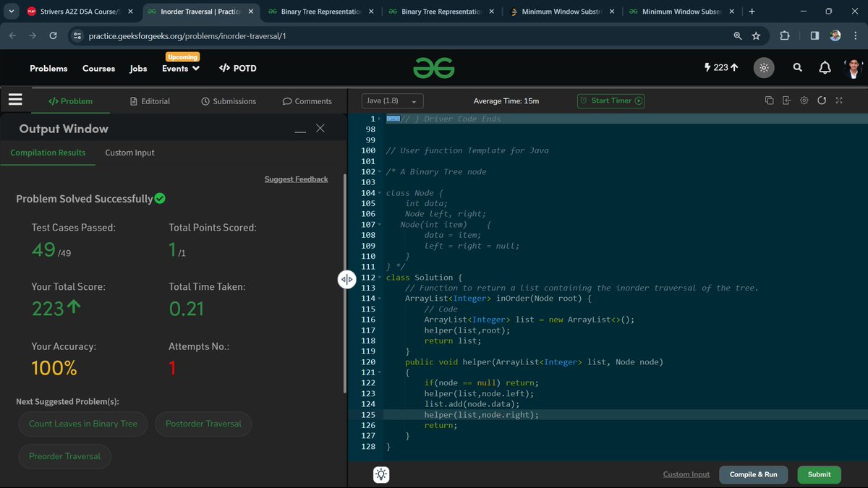Expand the collapsed driver code on line 1
Image resolution: width=868 pixels, height=488 pixels.
point(393,119)
